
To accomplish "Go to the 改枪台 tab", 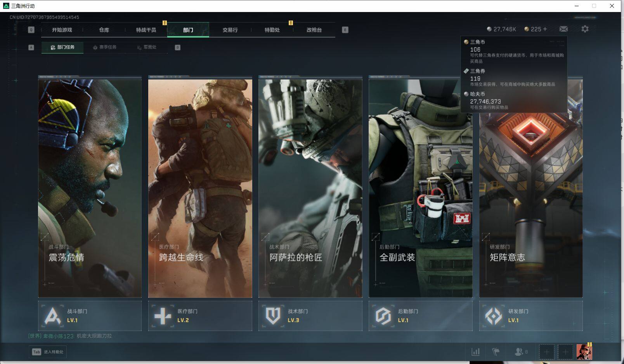I will pos(314,30).
